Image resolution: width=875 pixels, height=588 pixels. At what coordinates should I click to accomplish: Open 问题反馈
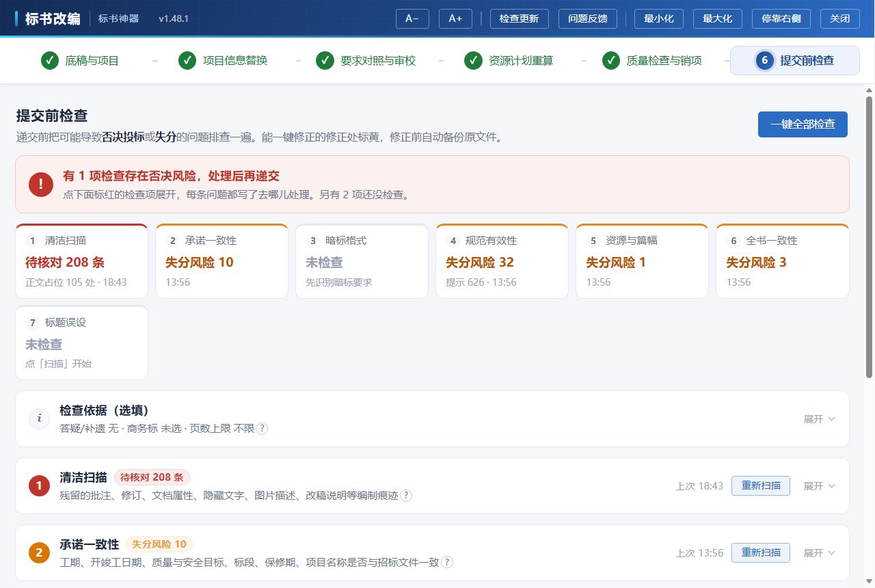(588, 18)
